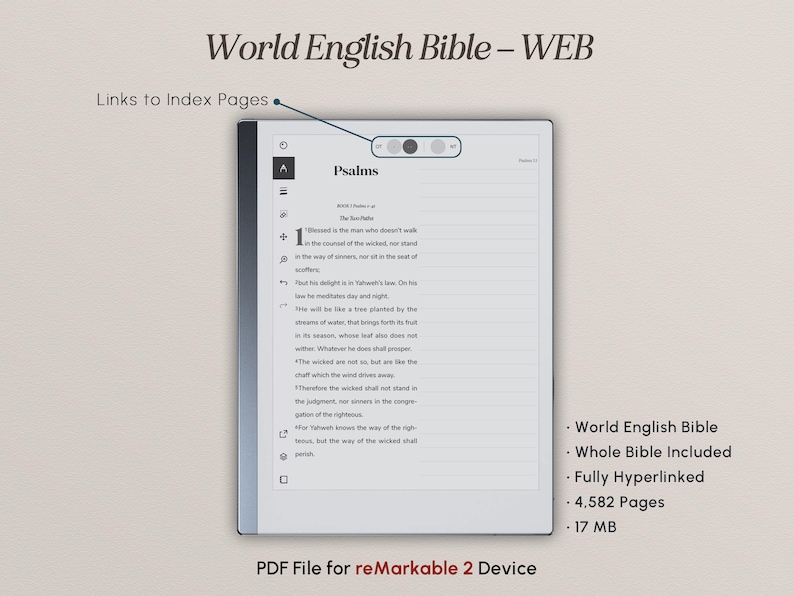The height and width of the screenshot is (596, 794).
Task: Click the 'Whole Bible Included' bullet
Action: tap(653, 452)
